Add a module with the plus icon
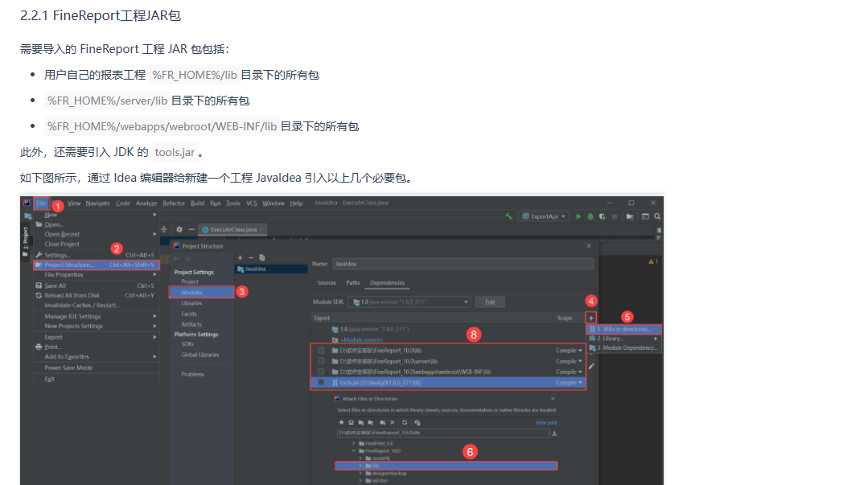868x485 pixels. [x=241, y=257]
